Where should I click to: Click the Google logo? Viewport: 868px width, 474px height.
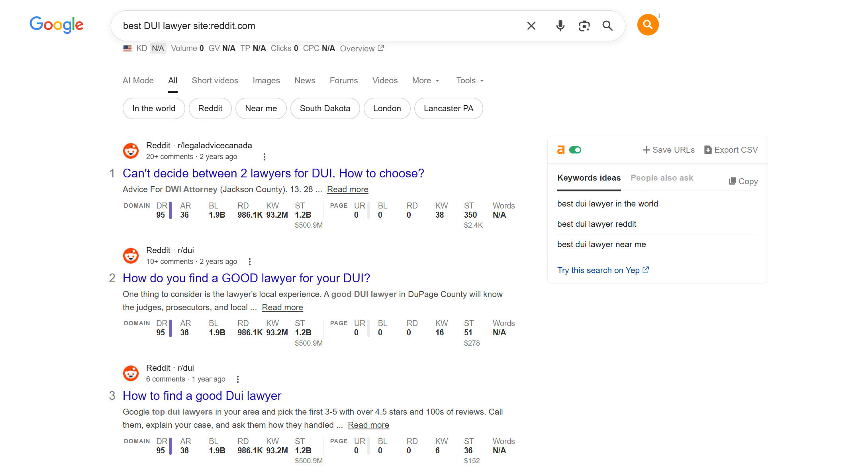coord(57,25)
